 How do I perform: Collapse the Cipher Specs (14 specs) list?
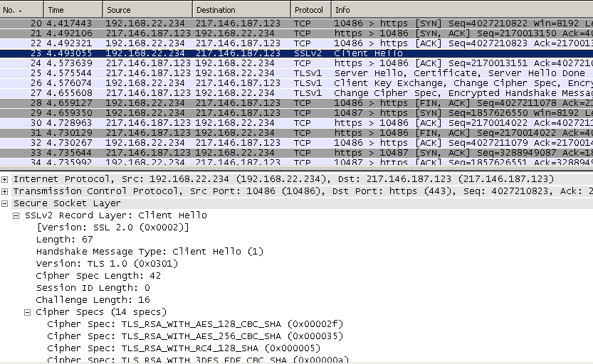pyautogui.click(x=28, y=312)
